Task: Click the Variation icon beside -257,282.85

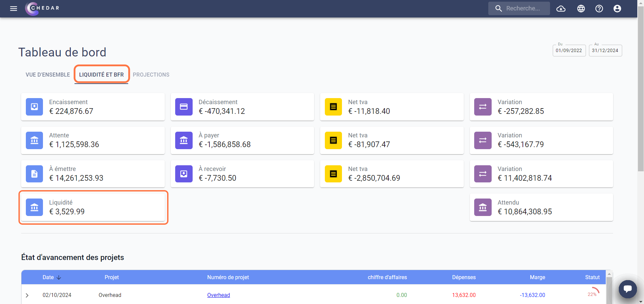Action: [x=483, y=107]
